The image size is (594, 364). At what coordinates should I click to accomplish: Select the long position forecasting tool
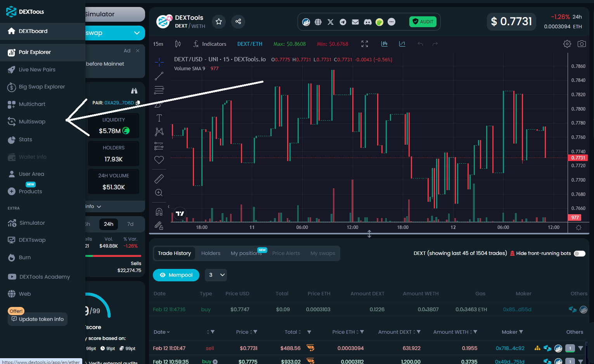click(x=159, y=146)
